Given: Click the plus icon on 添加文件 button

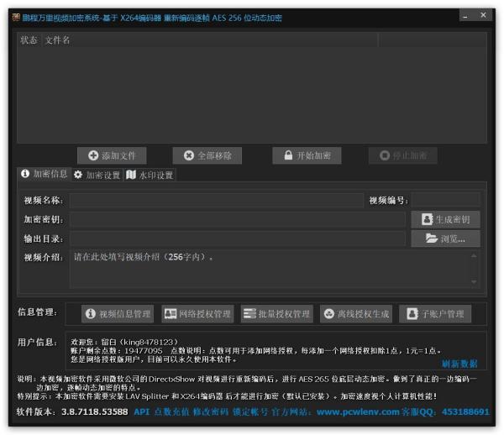Looking at the screenshot, I should pos(93,155).
